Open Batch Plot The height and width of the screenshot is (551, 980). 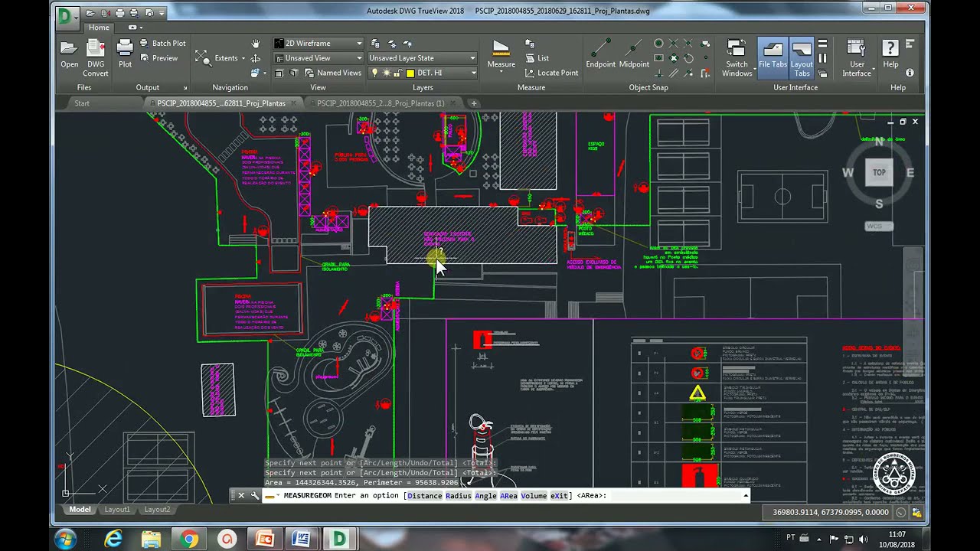[x=162, y=44]
